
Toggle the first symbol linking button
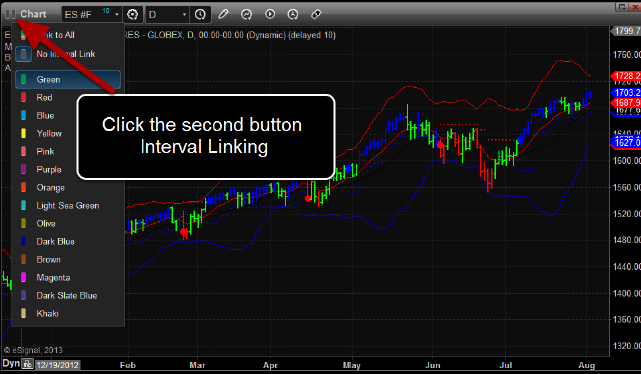click(x=7, y=14)
